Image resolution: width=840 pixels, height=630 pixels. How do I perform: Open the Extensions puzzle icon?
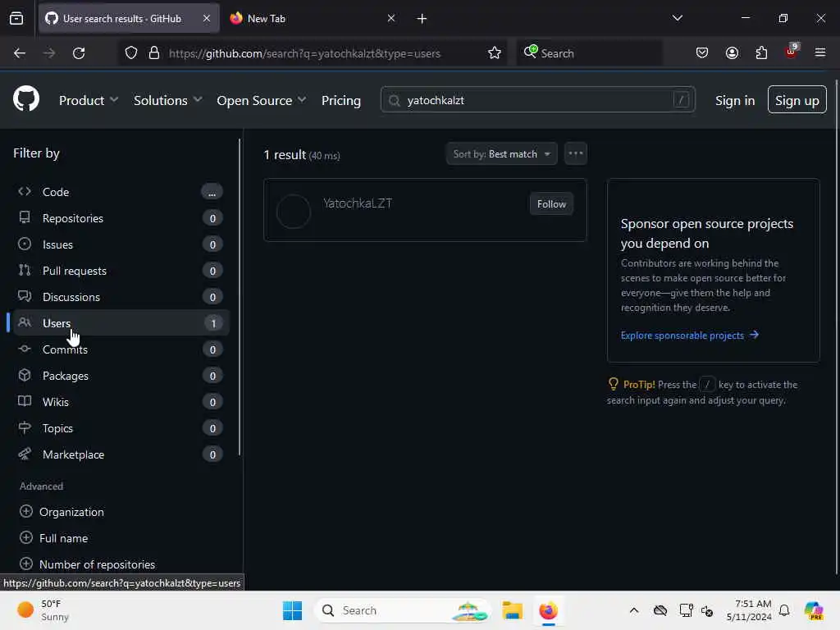click(x=761, y=53)
